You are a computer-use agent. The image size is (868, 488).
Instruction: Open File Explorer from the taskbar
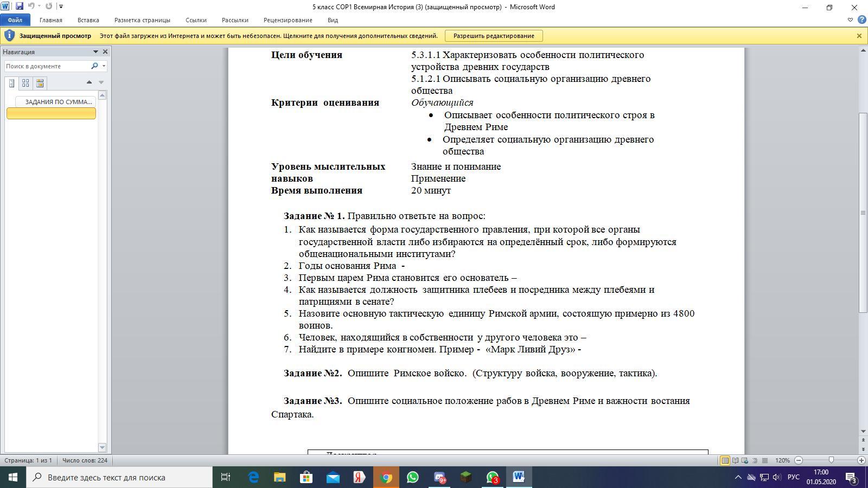[279, 477]
